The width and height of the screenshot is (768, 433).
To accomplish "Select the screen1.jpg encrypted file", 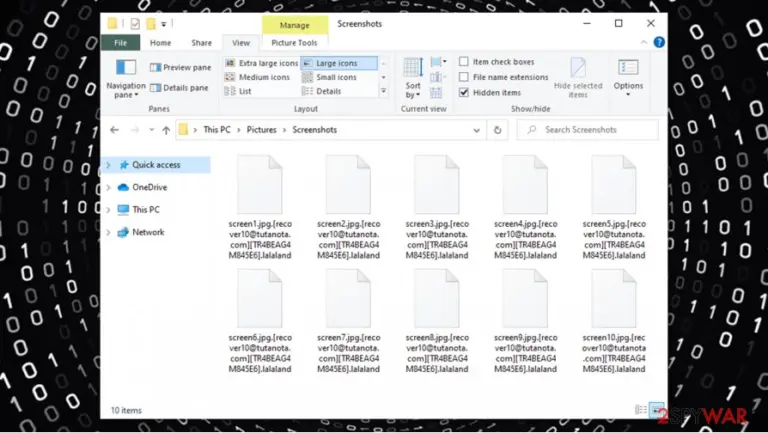I will pos(260,207).
